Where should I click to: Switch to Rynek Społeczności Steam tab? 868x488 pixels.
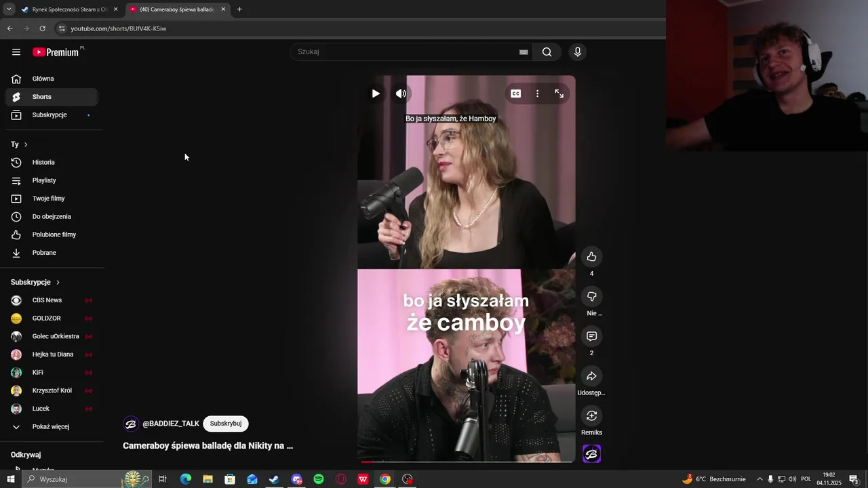pyautogui.click(x=70, y=9)
